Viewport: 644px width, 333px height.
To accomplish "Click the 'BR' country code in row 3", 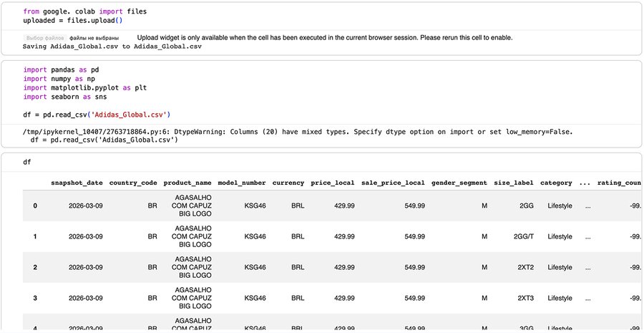I will (x=152, y=298).
